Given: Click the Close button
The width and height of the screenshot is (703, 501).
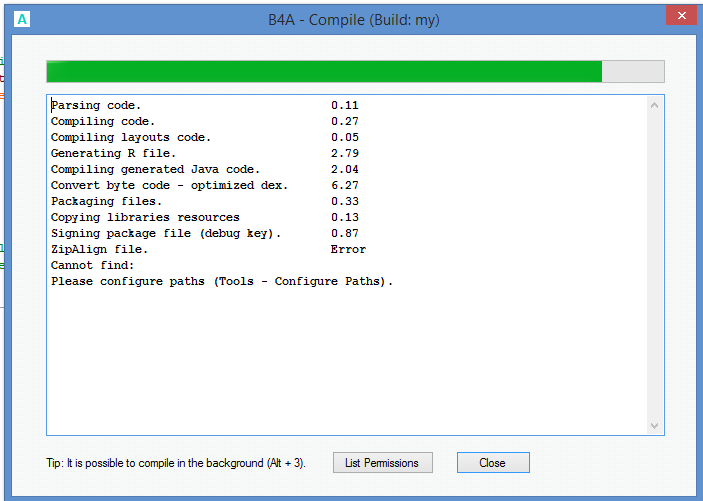Looking at the screenshot, I should pyautogui.click(x=493, y=462).
